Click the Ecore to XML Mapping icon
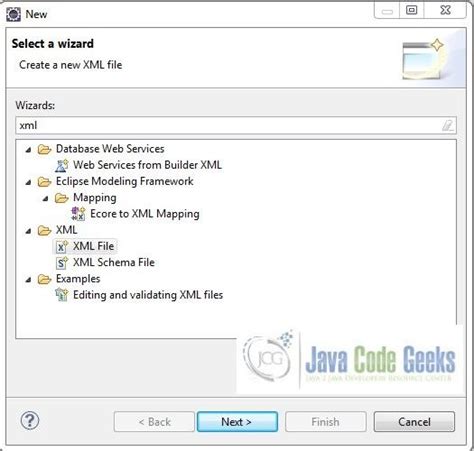Screen dimensions: 474x451 pos(78,214)
